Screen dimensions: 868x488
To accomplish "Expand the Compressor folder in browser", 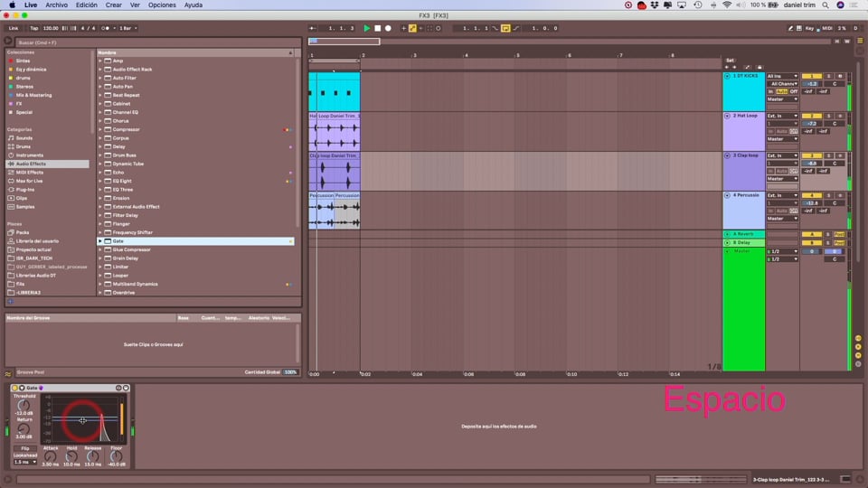I will point(100,129).
